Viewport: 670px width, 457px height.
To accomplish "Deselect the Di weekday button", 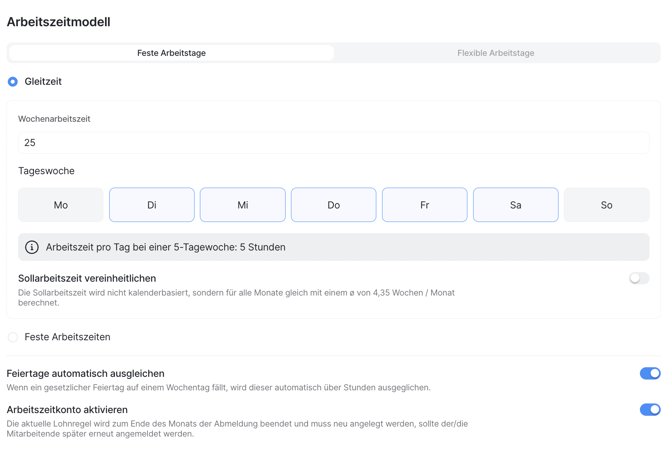I will 152,205.
